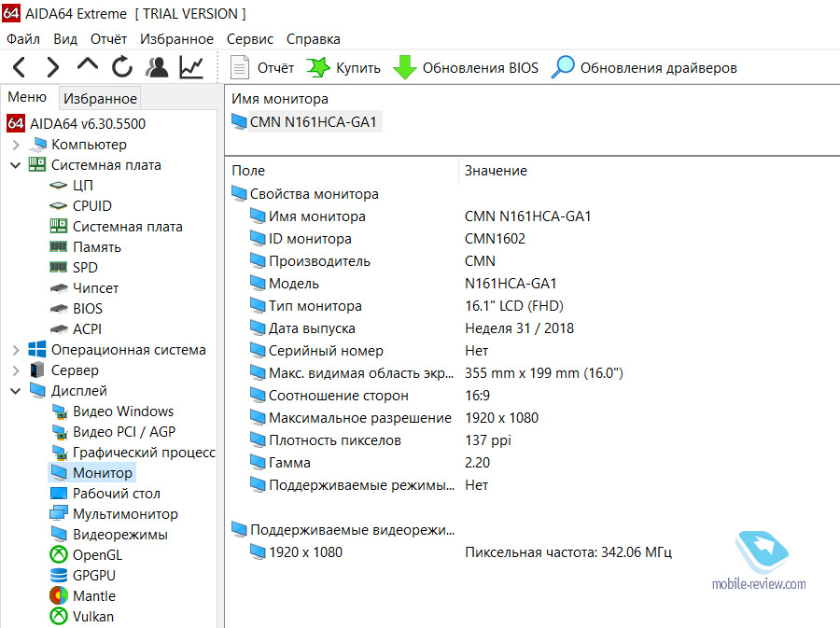Select the Системная плата child item
This screenshot has width=840, height=628.
tap(117, 227)
